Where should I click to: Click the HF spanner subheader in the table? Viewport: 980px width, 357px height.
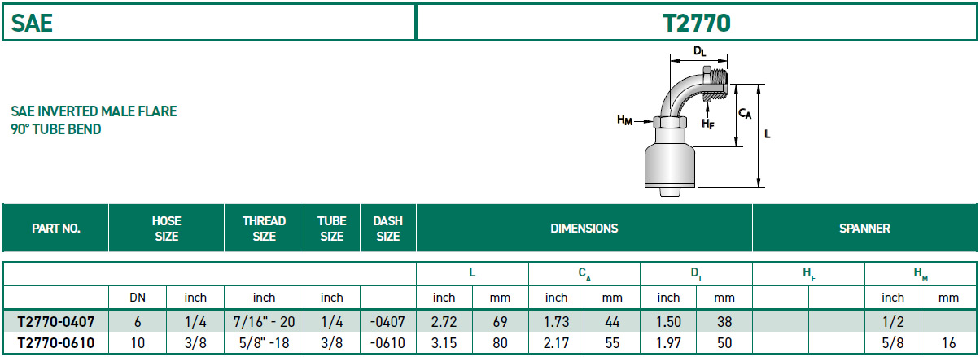(x=809, y=275)
